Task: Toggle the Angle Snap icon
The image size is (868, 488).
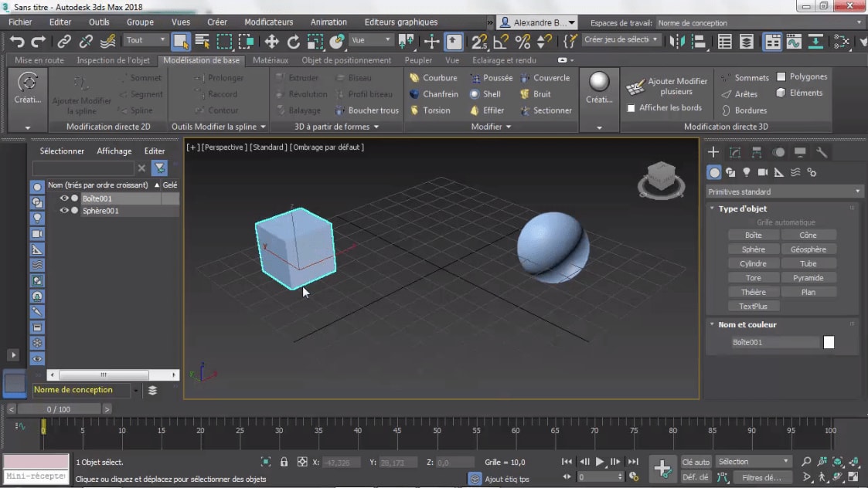Action: tap(500, 41)
